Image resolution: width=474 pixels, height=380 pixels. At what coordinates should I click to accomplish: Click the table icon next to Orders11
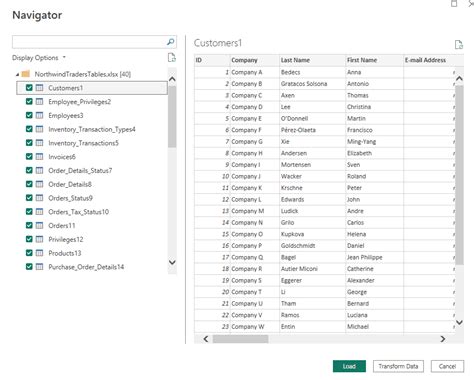click(x=39, y=225)
